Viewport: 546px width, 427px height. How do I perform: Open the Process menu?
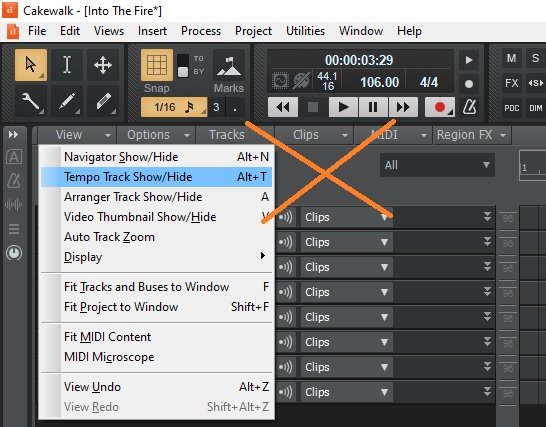(201, 31)
